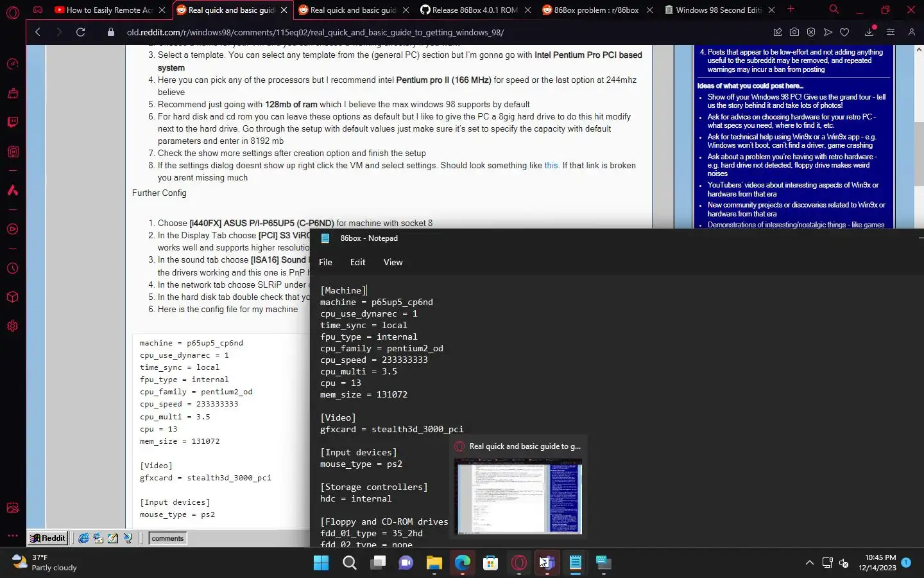Open the page edit icon in address bar

778,32
